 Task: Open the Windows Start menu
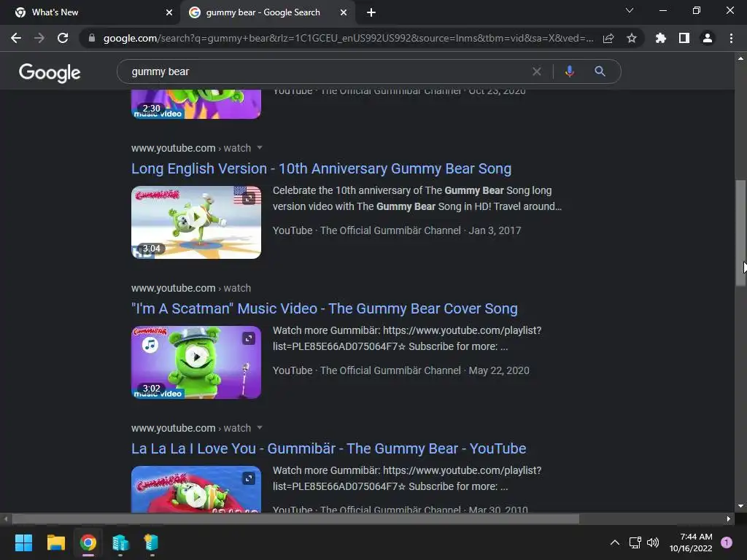(23, 542)
